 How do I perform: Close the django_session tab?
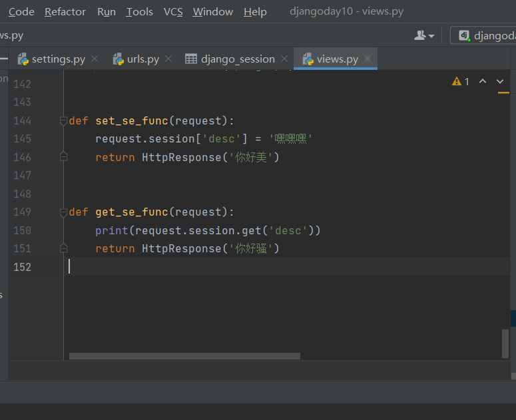[x=284, y=59]
